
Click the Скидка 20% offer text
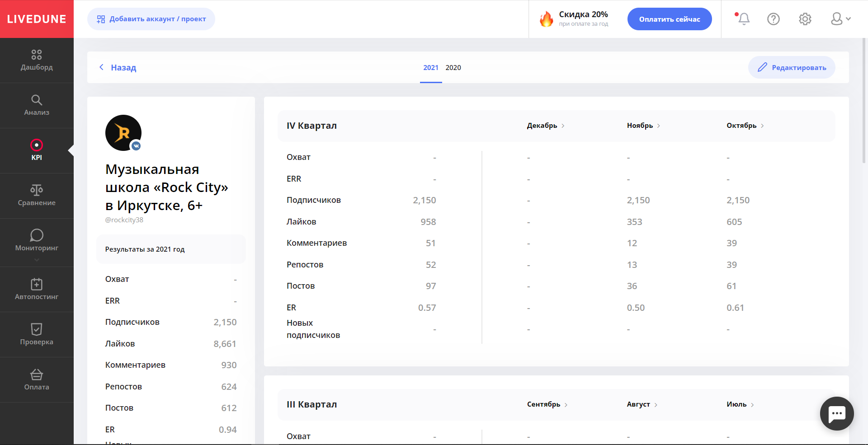(x=583, y=14)
